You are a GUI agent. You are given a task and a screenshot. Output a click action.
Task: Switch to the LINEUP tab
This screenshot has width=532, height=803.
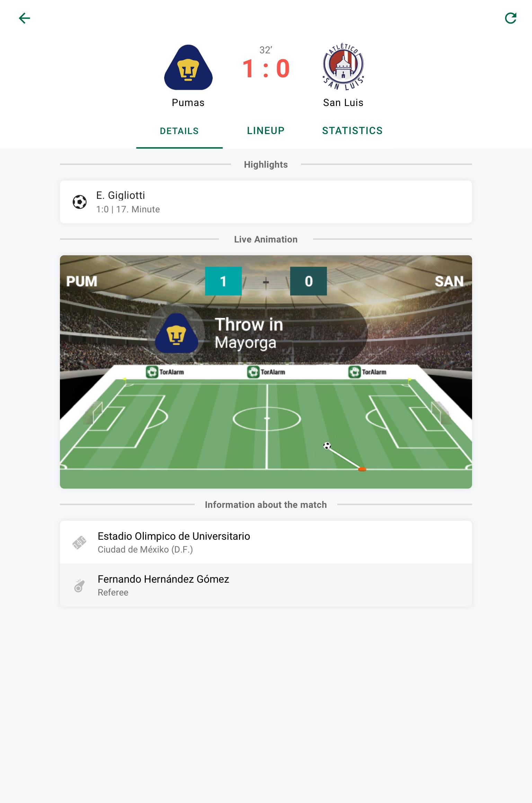[x=266, y=131]
